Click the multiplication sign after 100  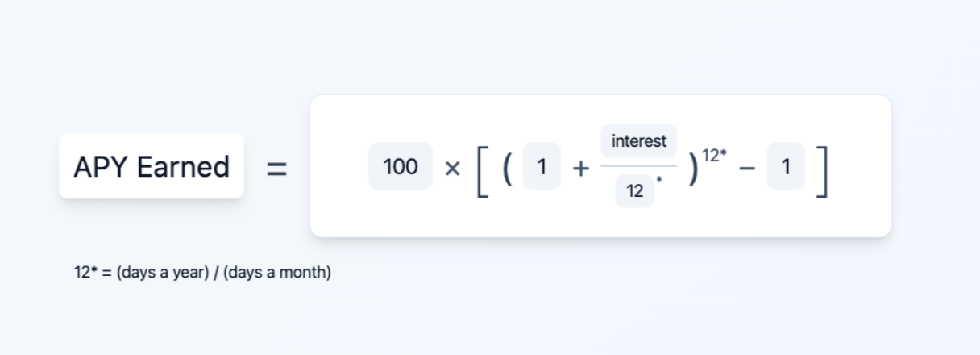tap(452, 168)
